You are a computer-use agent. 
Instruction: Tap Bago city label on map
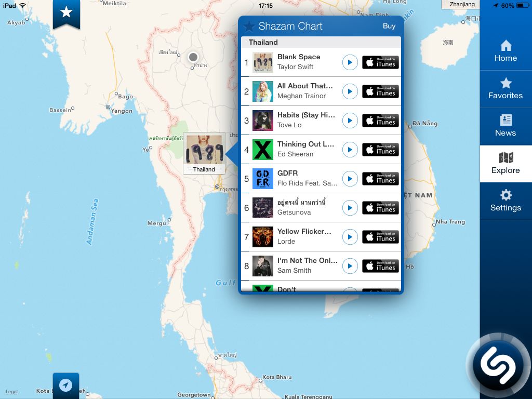126,97
